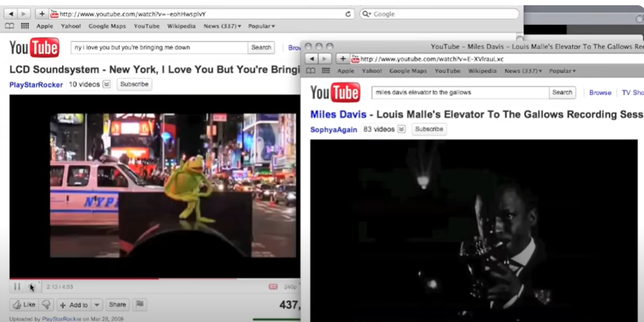Expand the Add to dropdown arrow
The image size is (644, 322).
pos(97,305)
